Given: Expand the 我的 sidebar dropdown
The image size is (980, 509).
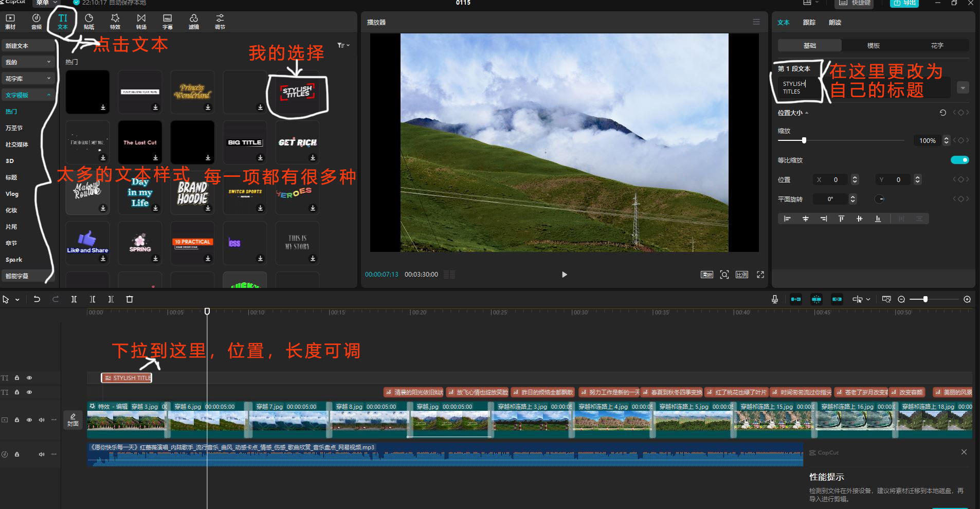Looking at the screenshot, I should pyautogui.click(x=49, y=62).
